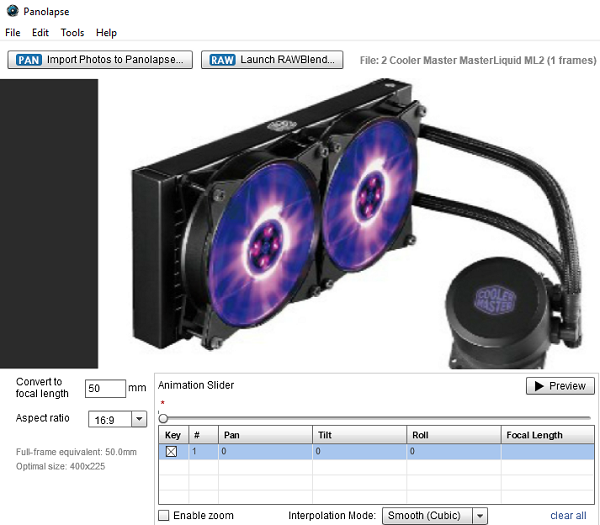This screenshot has width=600, height=525.
Task: Click the Panolapse app icon in title bar
Action: pos(13,11)
